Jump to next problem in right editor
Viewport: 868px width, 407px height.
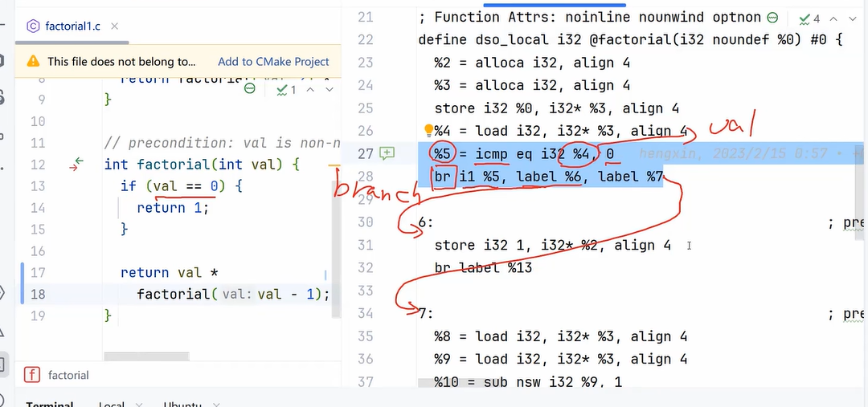[853, 18]
